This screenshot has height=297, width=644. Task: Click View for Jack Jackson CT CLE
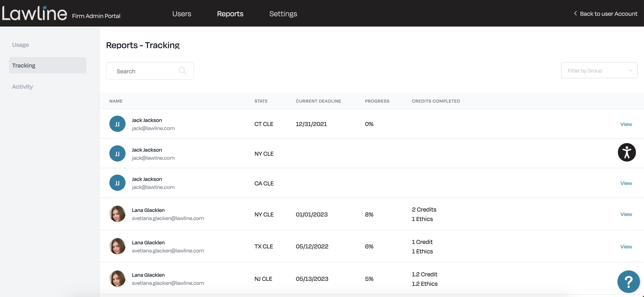[x=626, y=124]
